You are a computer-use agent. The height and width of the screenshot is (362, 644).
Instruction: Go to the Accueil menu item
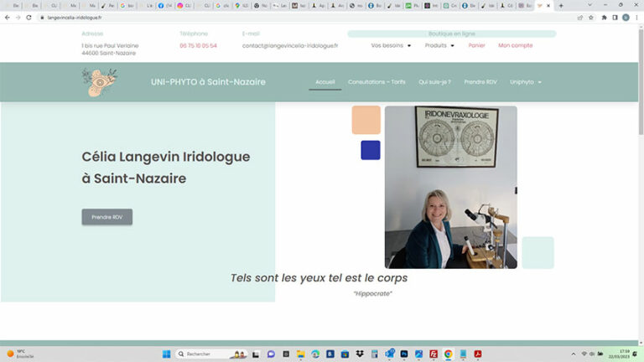pyautogui.click(x=325, y=82)
